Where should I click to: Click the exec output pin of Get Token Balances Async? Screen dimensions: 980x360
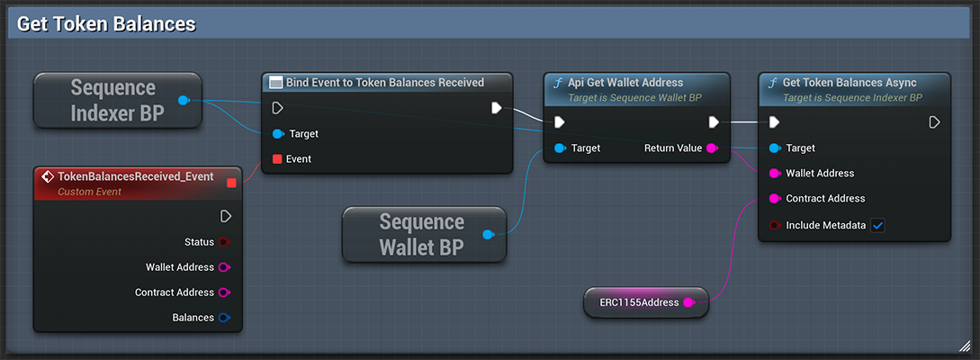tap(935, 122)
